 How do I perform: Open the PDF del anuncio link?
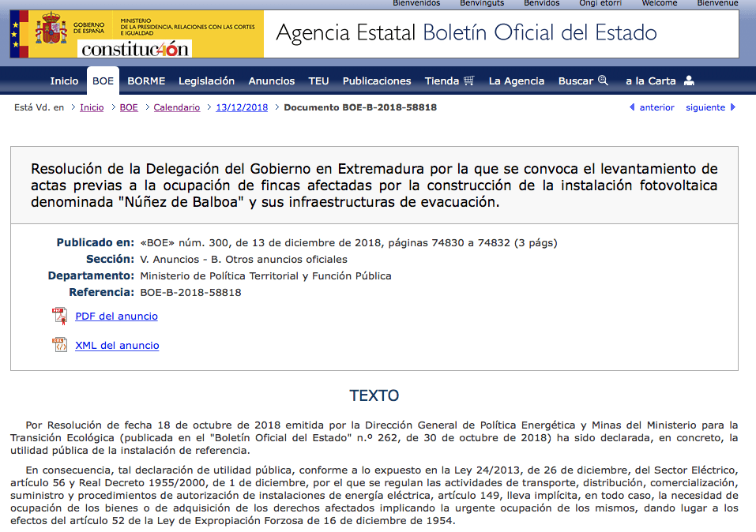click(x=116, y=316)
